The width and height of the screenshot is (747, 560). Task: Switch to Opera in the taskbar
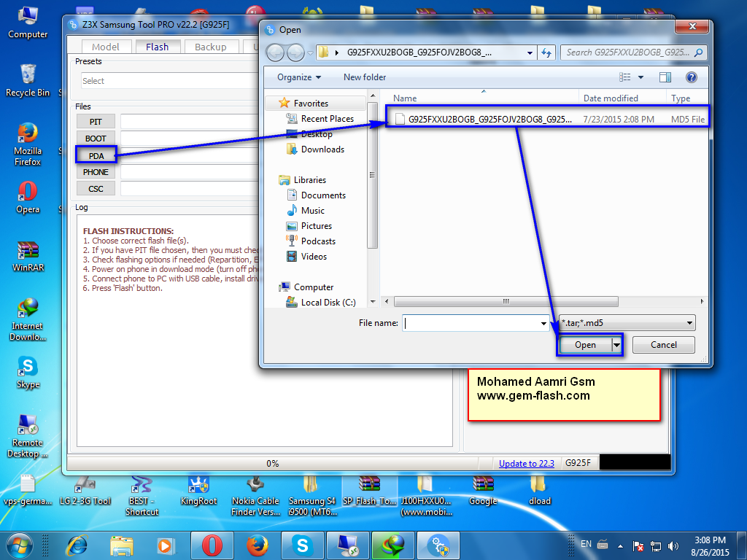click(x=212, y=545)
